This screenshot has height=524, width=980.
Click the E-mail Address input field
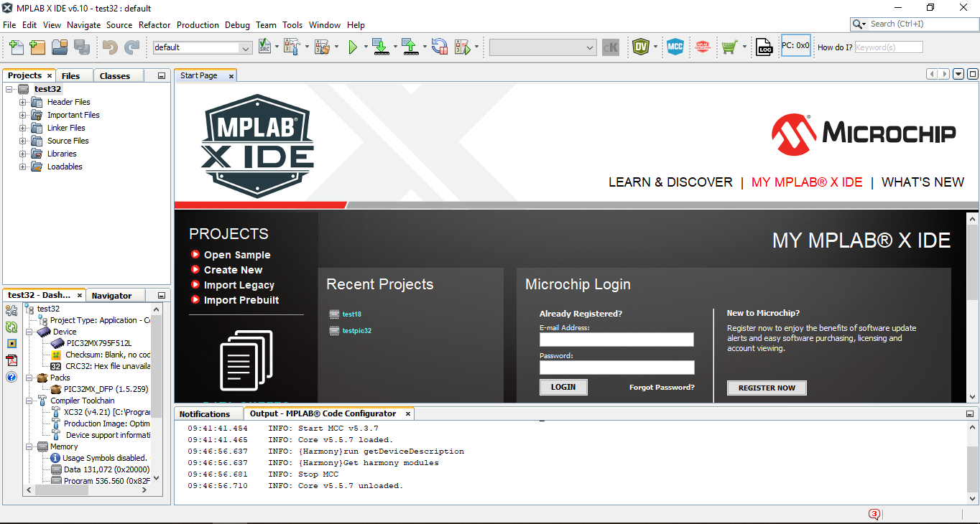[x=616, y=340]
